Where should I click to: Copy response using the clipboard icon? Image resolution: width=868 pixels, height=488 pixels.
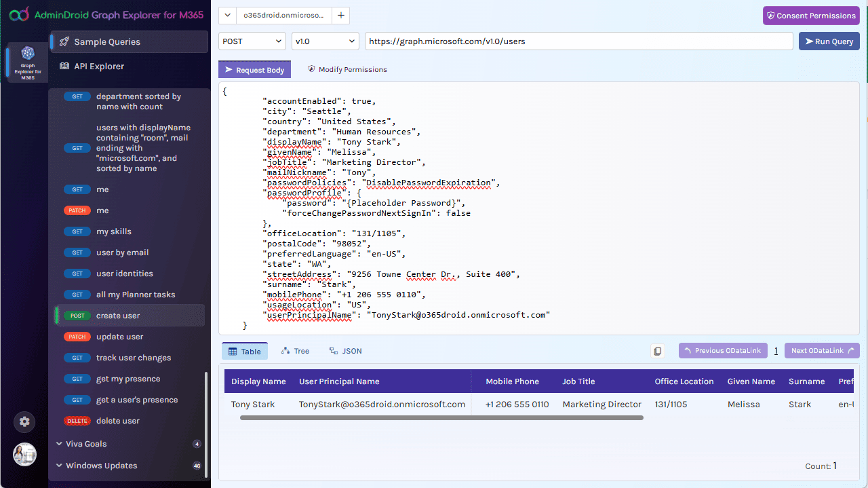tap(657, 351)
